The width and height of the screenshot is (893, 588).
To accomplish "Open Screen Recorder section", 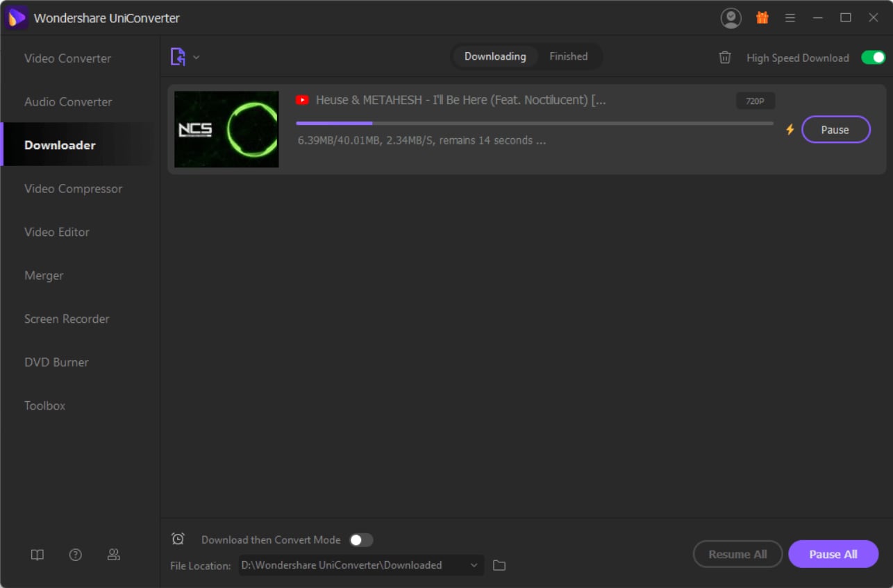I will click(x=67, y=319).
